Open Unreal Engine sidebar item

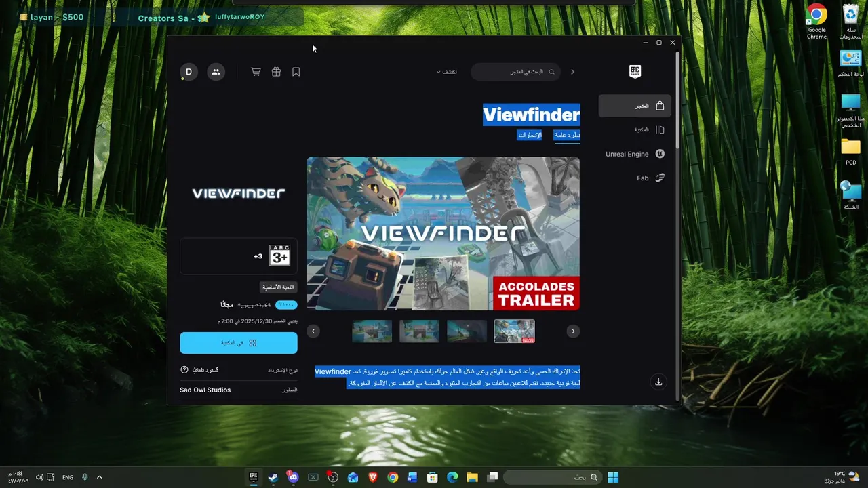[x=635, y=154]
